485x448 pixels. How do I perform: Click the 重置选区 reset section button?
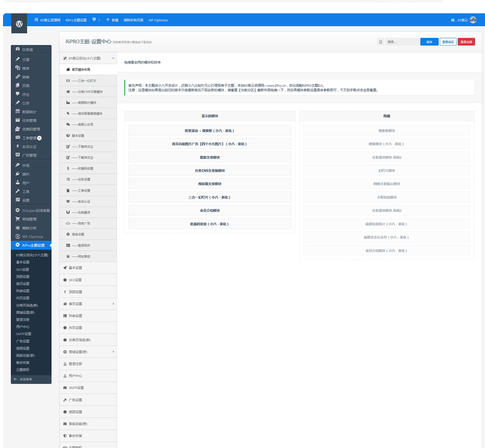[x=448, y=42]
